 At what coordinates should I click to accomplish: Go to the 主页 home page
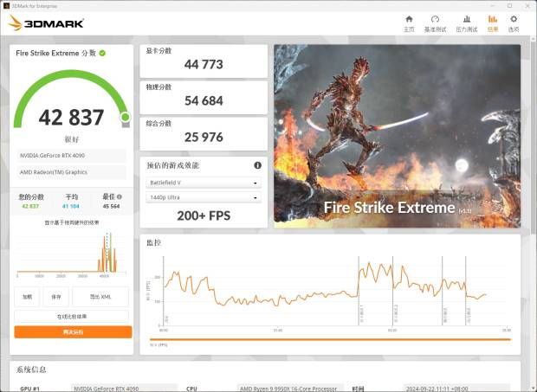[x=409, y=23]
